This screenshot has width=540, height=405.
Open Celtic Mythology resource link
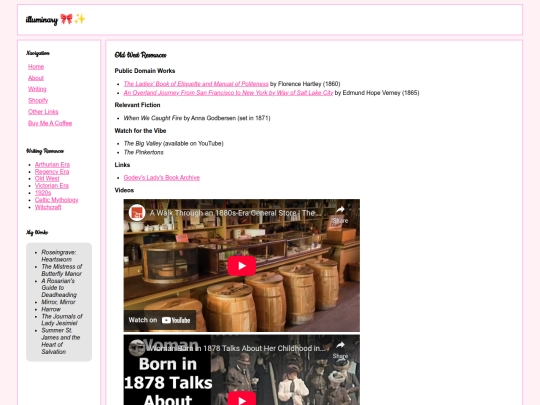56,200
